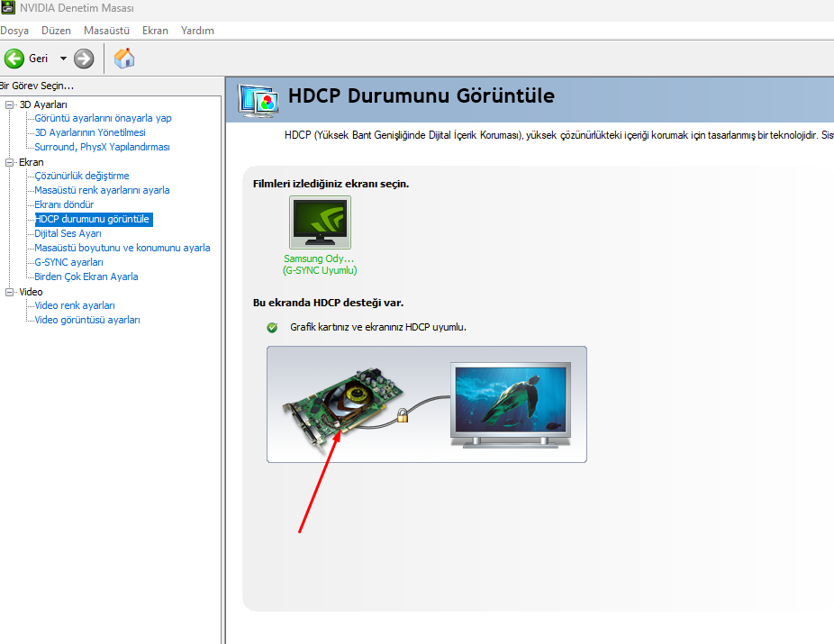
Task: Open the Masaüstü menu
Action: pyautogui.click(x=106, y=31)
